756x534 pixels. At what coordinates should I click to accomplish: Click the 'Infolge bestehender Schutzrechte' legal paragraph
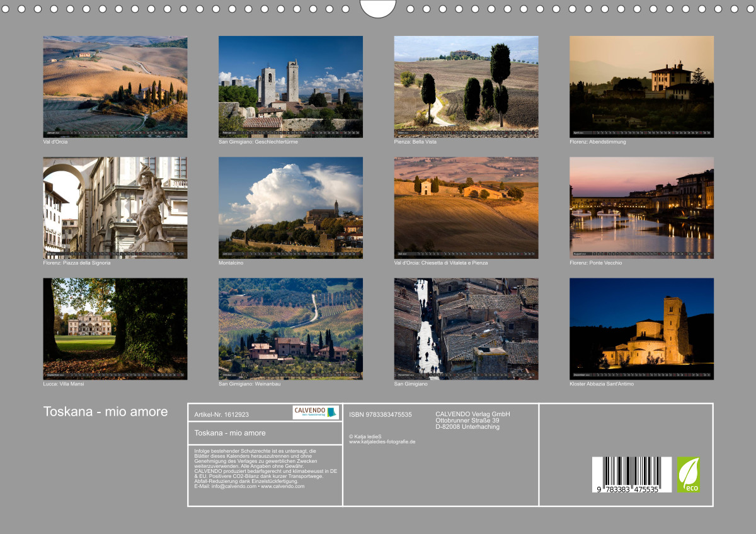(266, 469)
